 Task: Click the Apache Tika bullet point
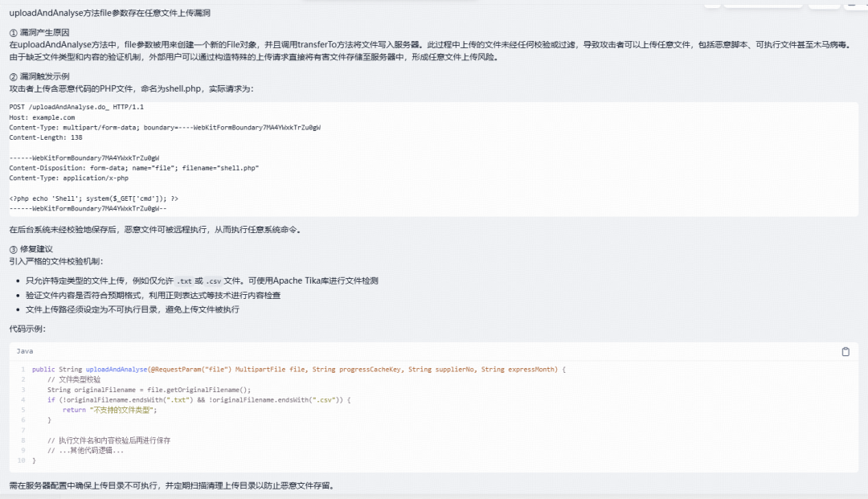(x=202, y=281)
